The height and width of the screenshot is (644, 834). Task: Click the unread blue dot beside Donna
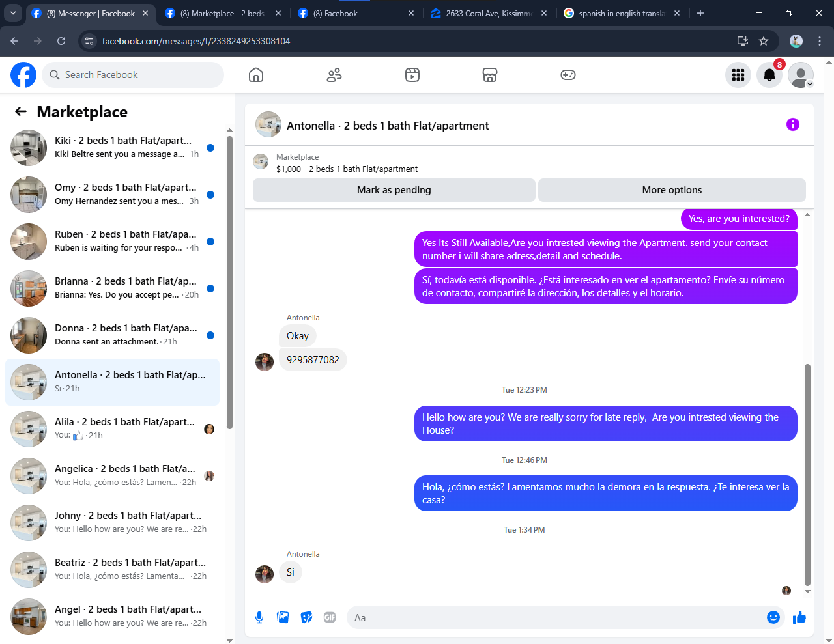click(210, 335)
